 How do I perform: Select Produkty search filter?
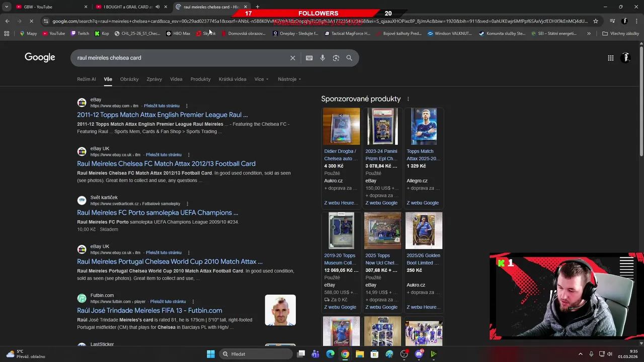(200, 79)
